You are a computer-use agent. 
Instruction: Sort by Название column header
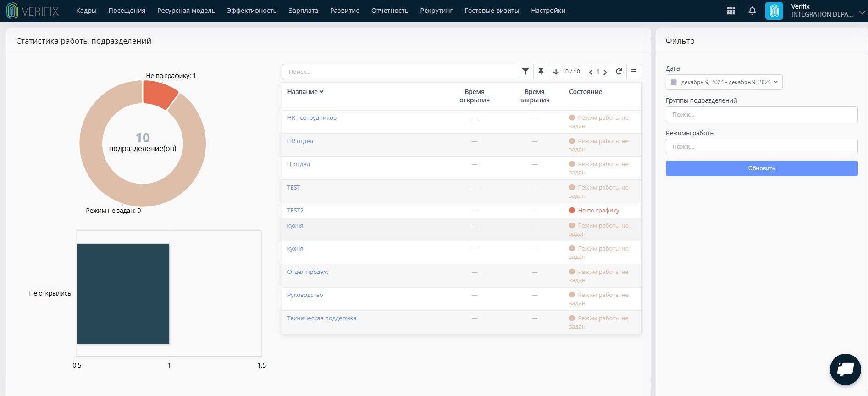305,92
